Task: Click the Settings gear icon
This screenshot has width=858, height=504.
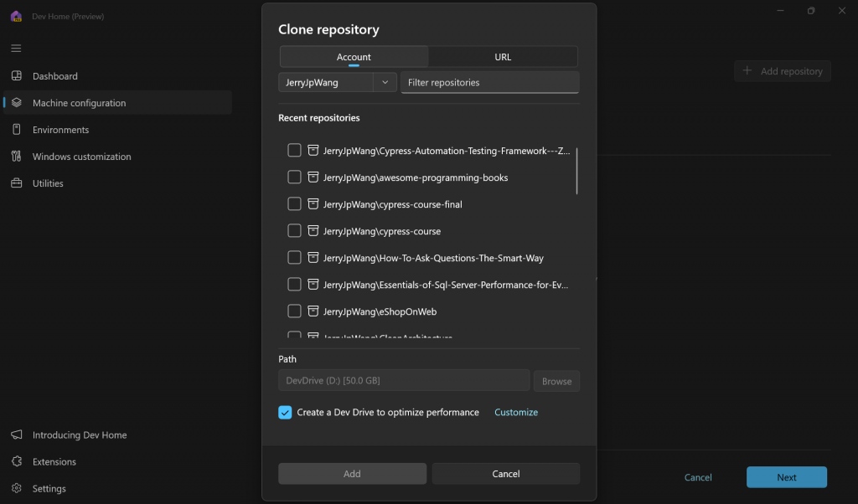Action: point(17,487)
